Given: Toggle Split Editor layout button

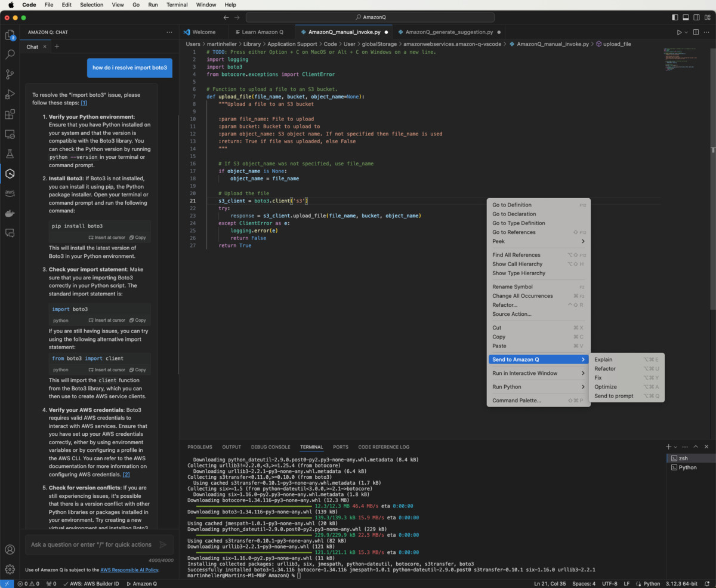Looking at the screenshot, I should pos(696,32).
